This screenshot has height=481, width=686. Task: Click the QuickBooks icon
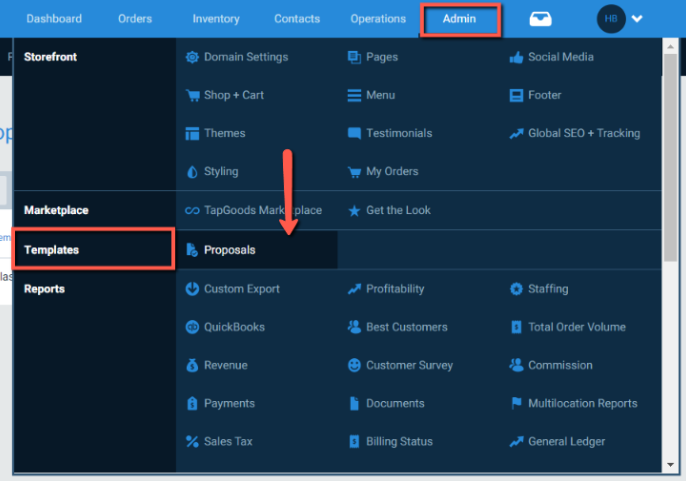pos(192,327)
